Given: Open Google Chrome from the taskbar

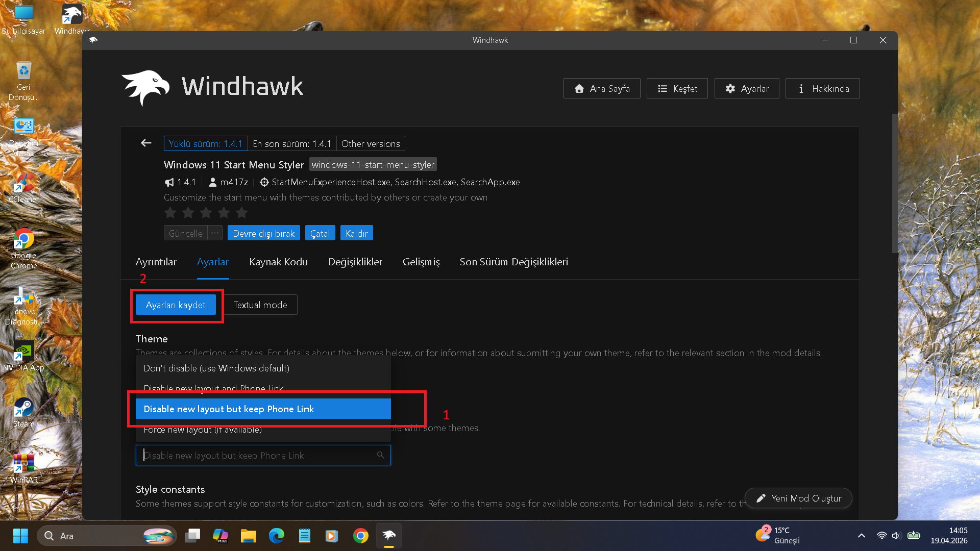Looking at the screenshot, I should point(361,536).
